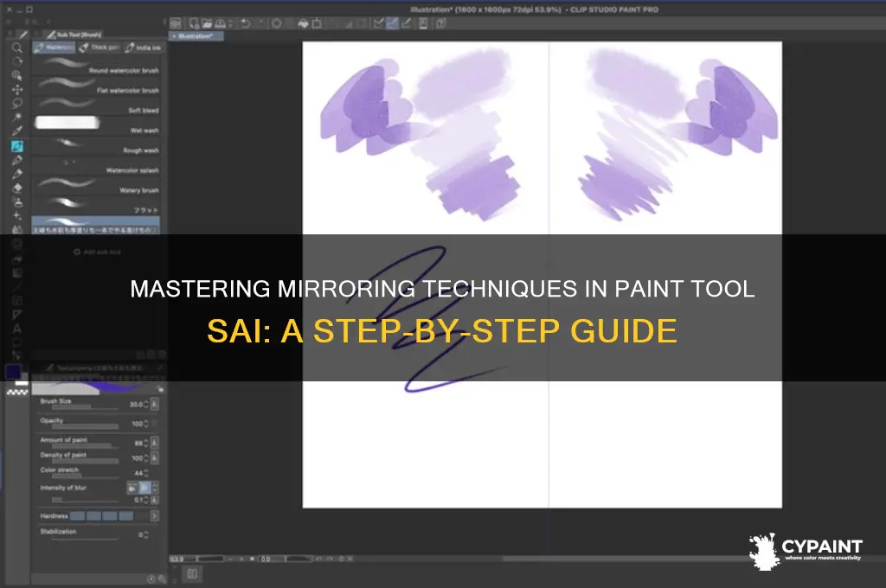Select the Auto select magic wand tool
The height and width of the screenshot is (588, 886).
pyautogui.click(x=17, y=118)
